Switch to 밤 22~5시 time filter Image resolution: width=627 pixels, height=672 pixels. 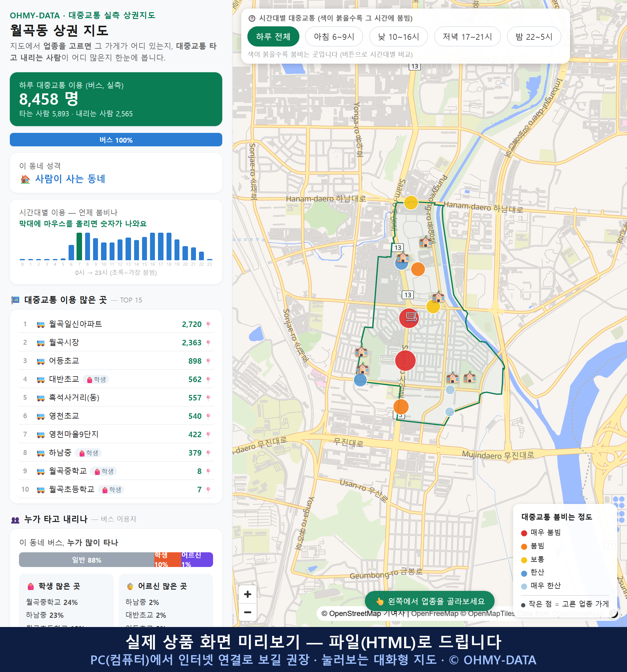tap(534, 36)
